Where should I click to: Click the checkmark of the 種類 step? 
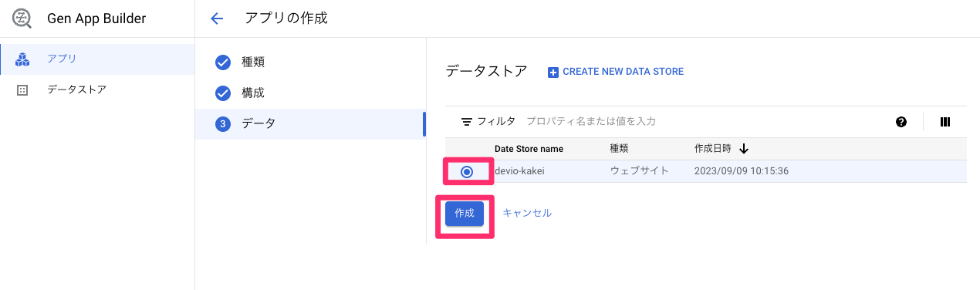coord(223,62)
